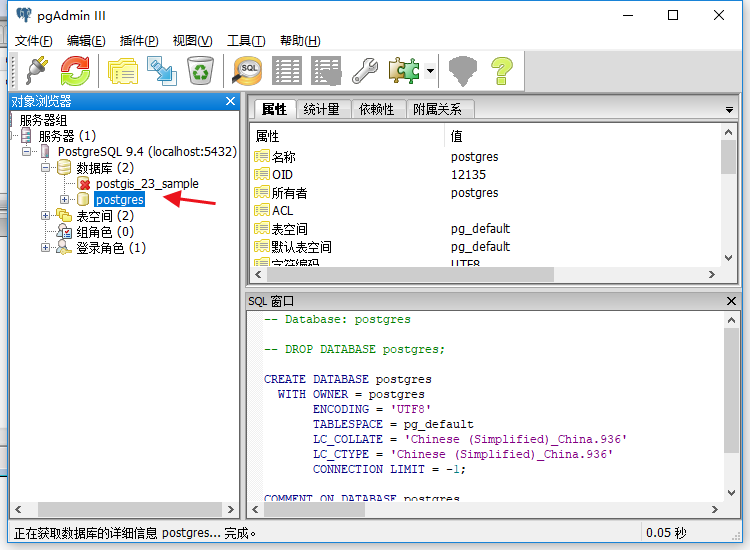This screenshot has width=750, height=550.
Task: Expand the 登录角色 (1) node
Action: coord(45,247)
